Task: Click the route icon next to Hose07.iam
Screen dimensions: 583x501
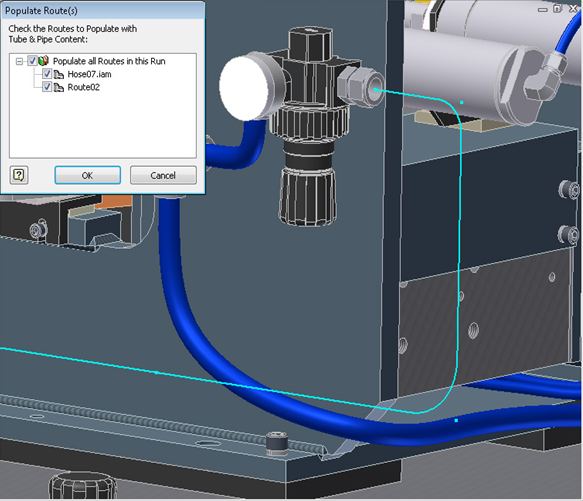Action: coord(58,74)
